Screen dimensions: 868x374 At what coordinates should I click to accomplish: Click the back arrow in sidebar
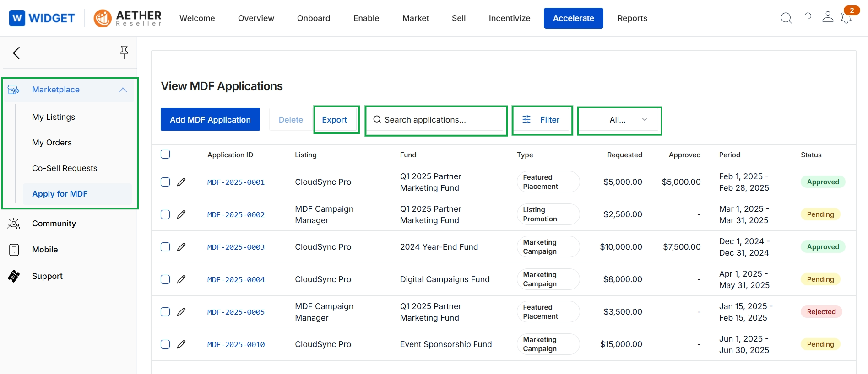pyautogui.click(x=16, y=53)
